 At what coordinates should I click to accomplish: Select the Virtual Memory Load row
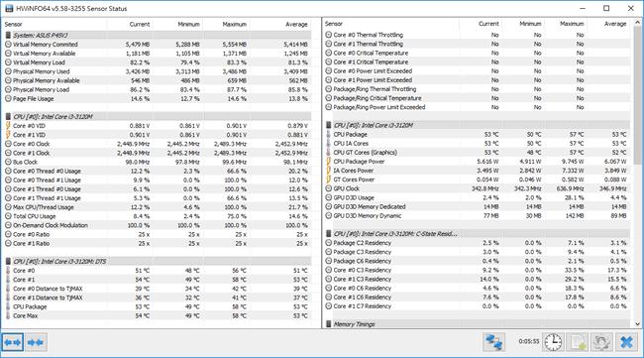pyautogui.click(x=159, y=62)
